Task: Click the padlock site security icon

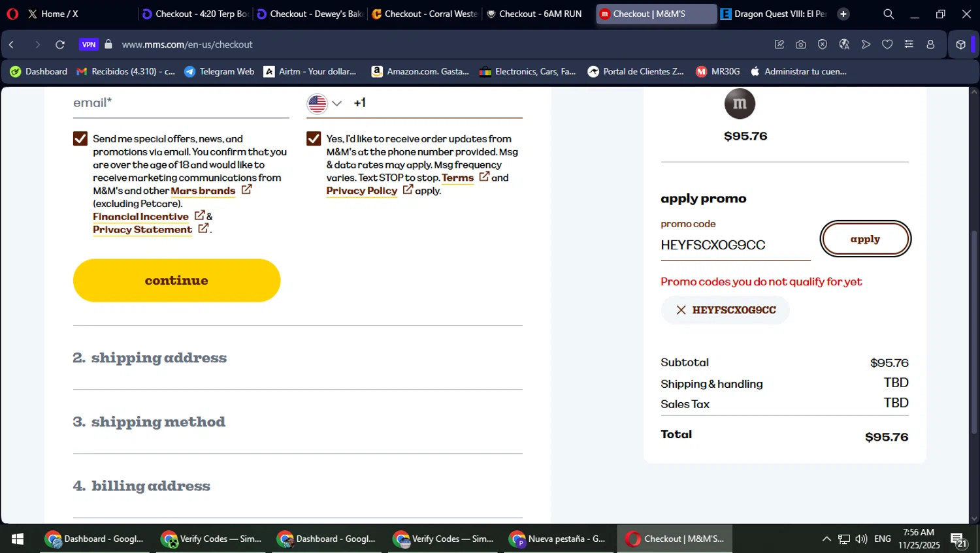Action: click(x=108, y=44)
